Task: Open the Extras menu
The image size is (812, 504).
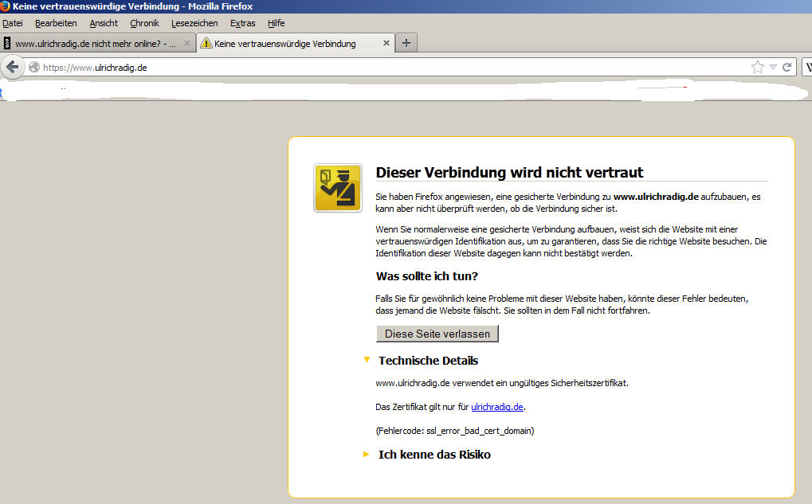Action: (x=243, y=23)
